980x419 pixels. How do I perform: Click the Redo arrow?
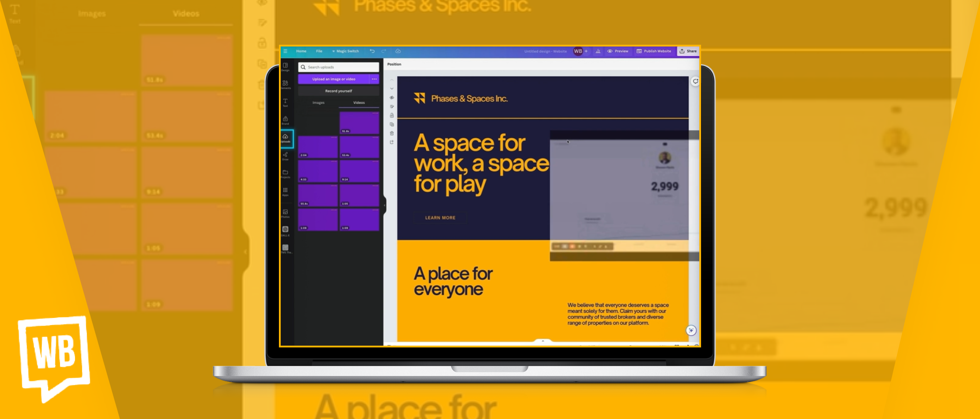384,51
